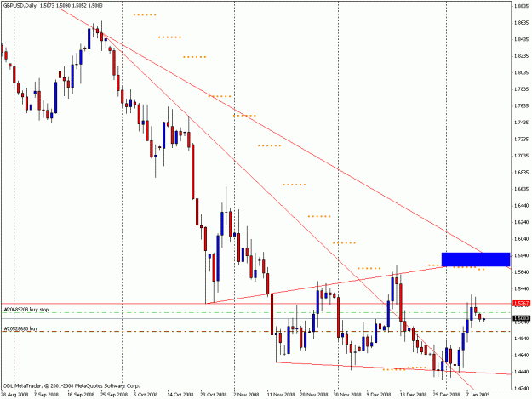Click the '14 Oct 2008' date label
The image size is (532, 399).
(x=180, y=395)
